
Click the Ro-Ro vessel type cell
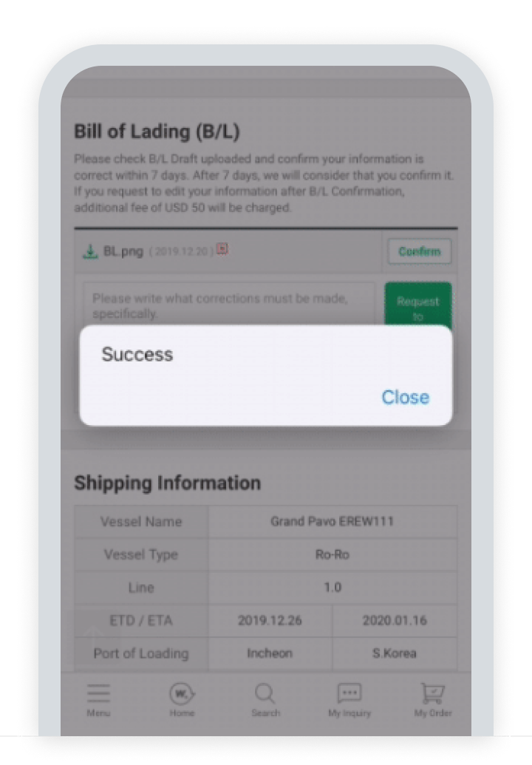(332, 554)
